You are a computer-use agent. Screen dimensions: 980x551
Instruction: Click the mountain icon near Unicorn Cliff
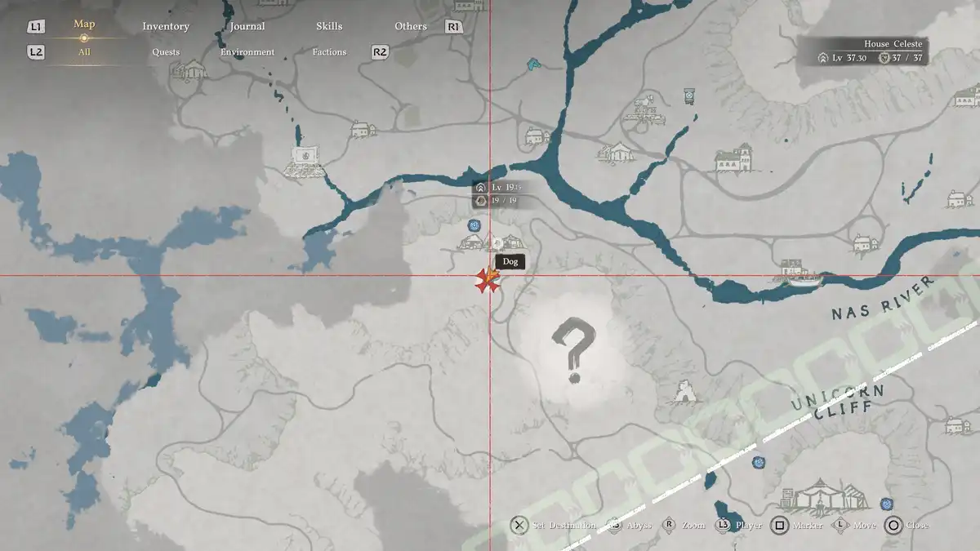point(687,393)
